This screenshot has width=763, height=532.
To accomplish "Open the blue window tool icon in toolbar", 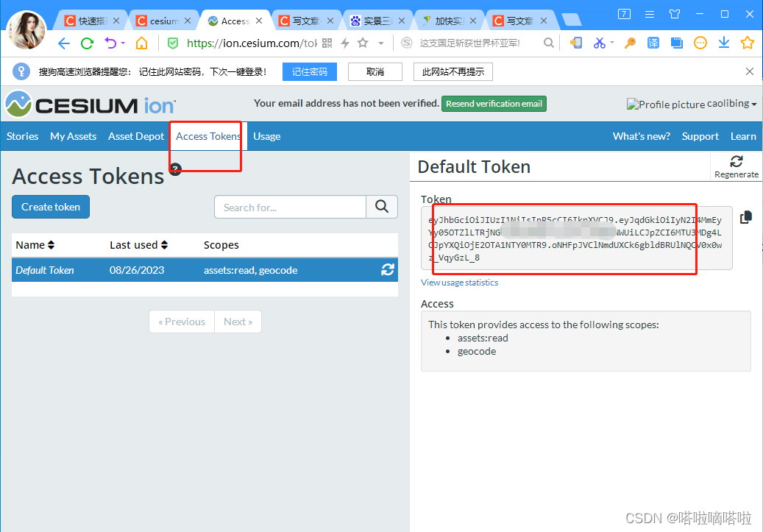I will click(676, 43).
